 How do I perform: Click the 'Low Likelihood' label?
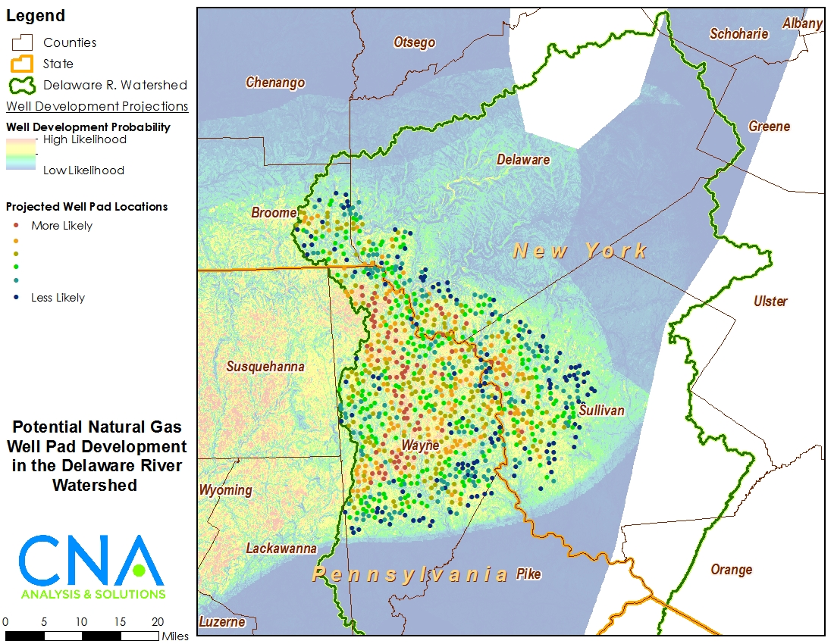pyautogui.click(x=83, y=170)
